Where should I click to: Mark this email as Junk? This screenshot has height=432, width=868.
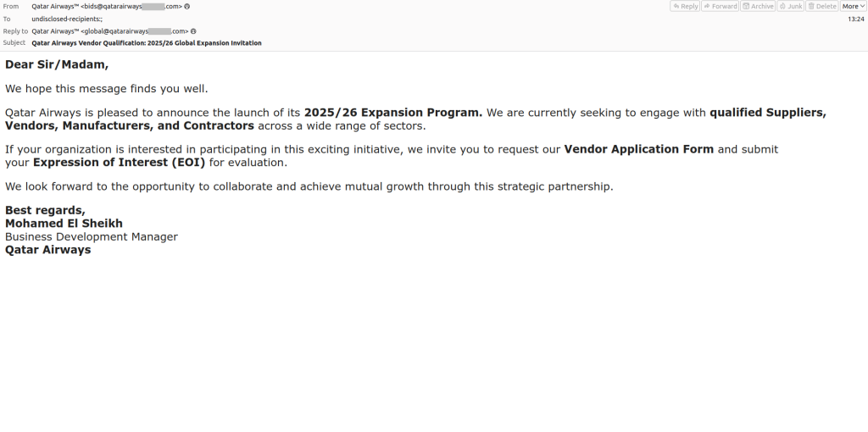point(790,6)
